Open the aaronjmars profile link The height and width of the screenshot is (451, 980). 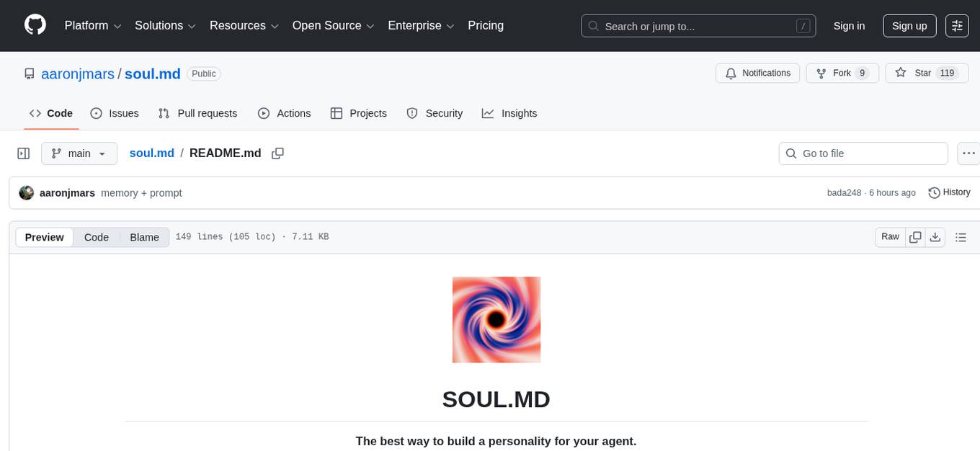[78, 73]
